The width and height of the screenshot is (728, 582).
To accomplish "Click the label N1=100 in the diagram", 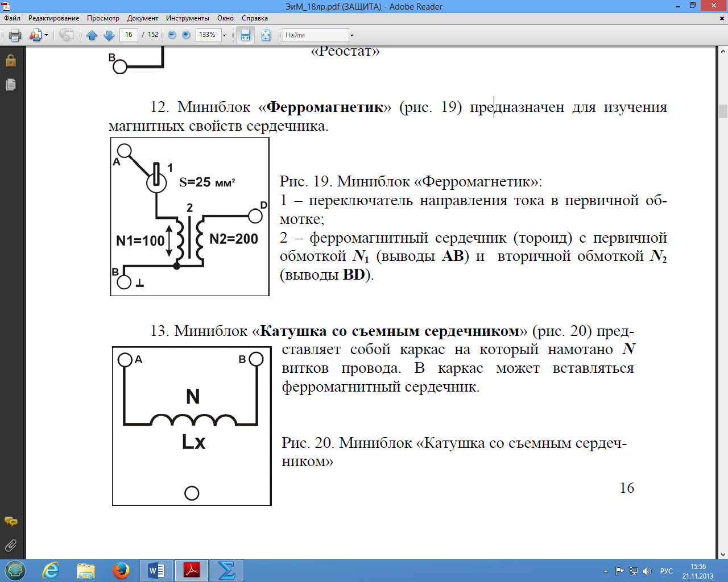I will (x=140, y=241).
